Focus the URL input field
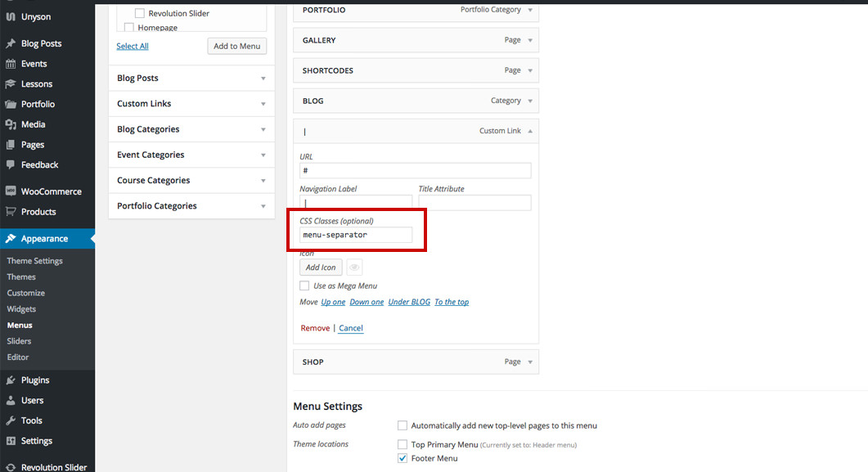868x472 pixels. [x=415, y=170]
